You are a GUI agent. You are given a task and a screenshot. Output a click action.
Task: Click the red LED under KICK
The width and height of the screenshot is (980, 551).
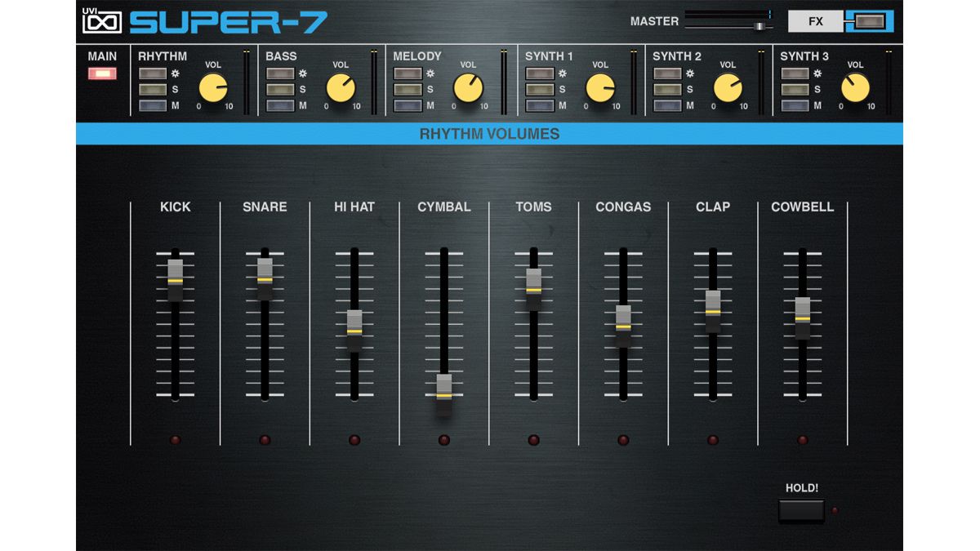(175, 440)
